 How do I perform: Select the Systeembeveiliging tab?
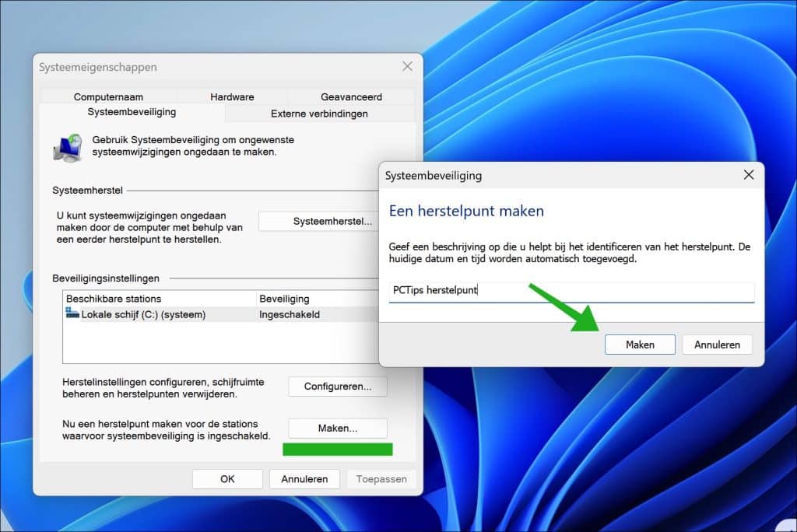point(132,112)
